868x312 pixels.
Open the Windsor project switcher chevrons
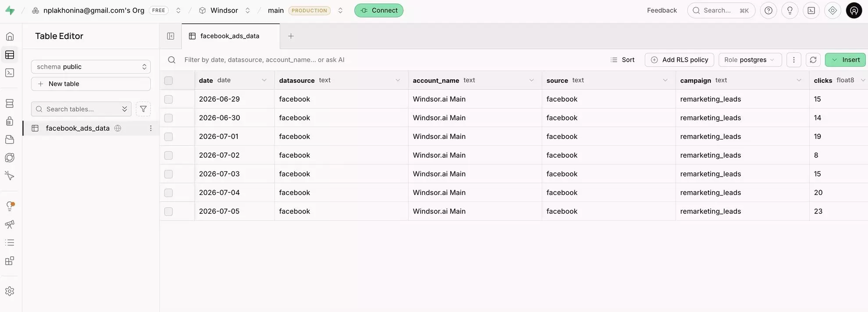point(248,11)
